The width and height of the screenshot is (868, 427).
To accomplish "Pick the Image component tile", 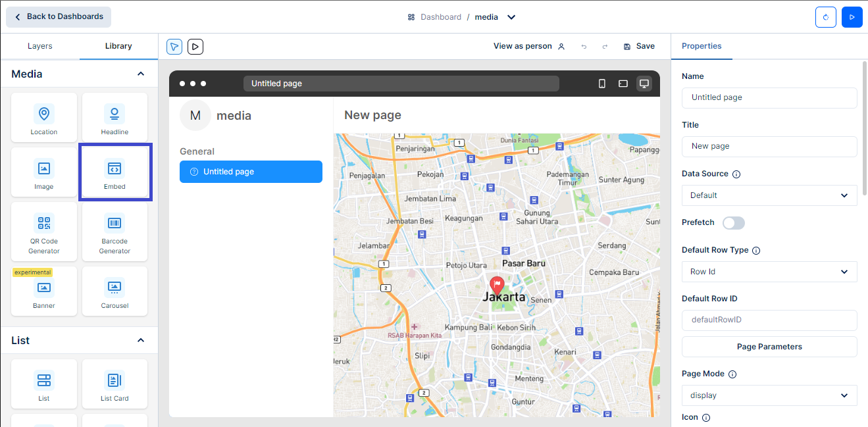I will (44, 172).
